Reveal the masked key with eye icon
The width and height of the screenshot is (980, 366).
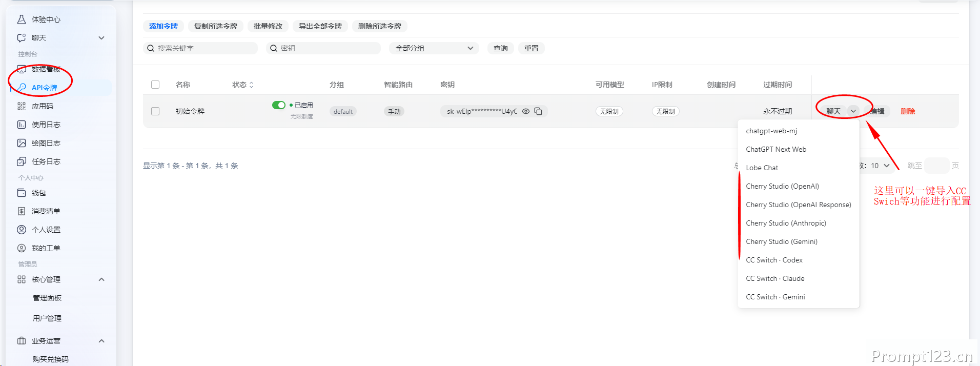[526, 111]
